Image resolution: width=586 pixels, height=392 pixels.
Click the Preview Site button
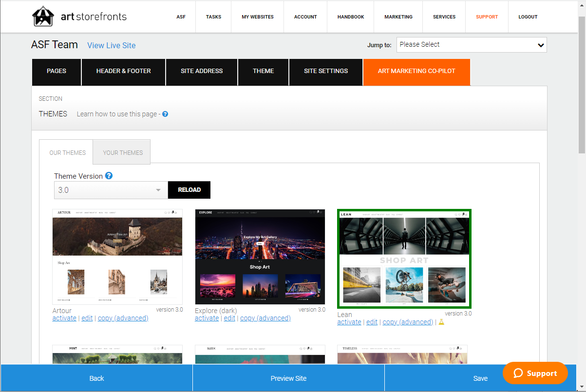coord(288,378)
